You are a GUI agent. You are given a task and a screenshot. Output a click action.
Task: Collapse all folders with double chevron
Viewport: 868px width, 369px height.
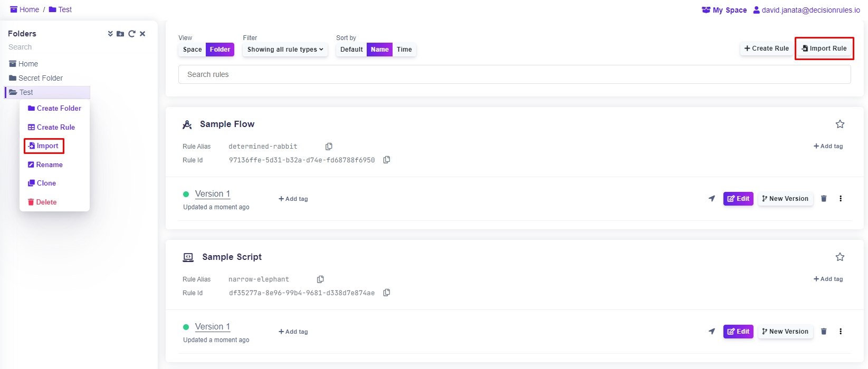(110, 34)
